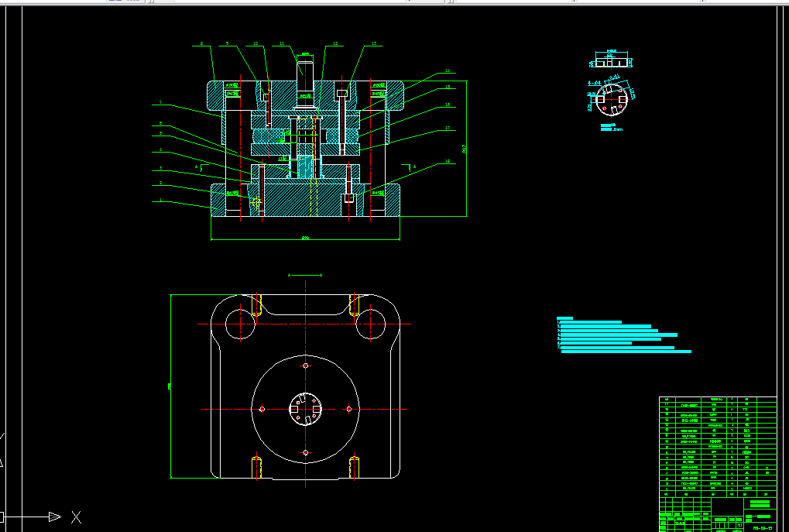The image size is (789, 532).
Task: Select the right small hole on the die circle
Action: [349, 409]
